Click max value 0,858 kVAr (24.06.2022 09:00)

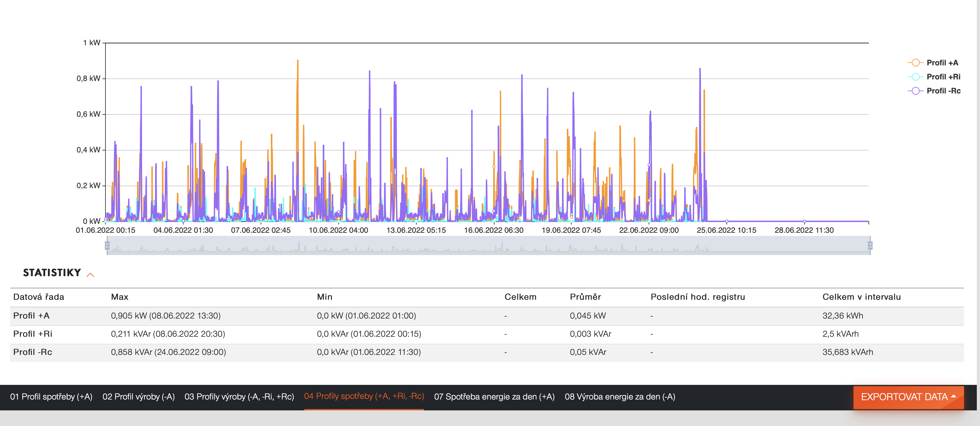click(x=168, y=352)
